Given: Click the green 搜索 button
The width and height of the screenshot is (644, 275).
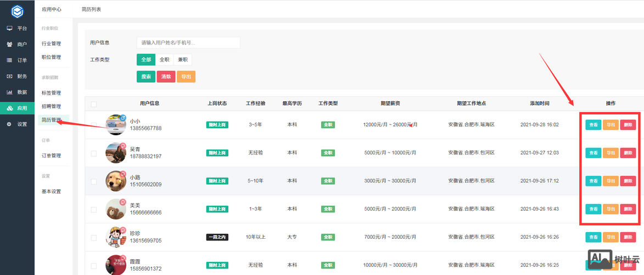Looking at the screenshot, I should (x=146, y=77).
